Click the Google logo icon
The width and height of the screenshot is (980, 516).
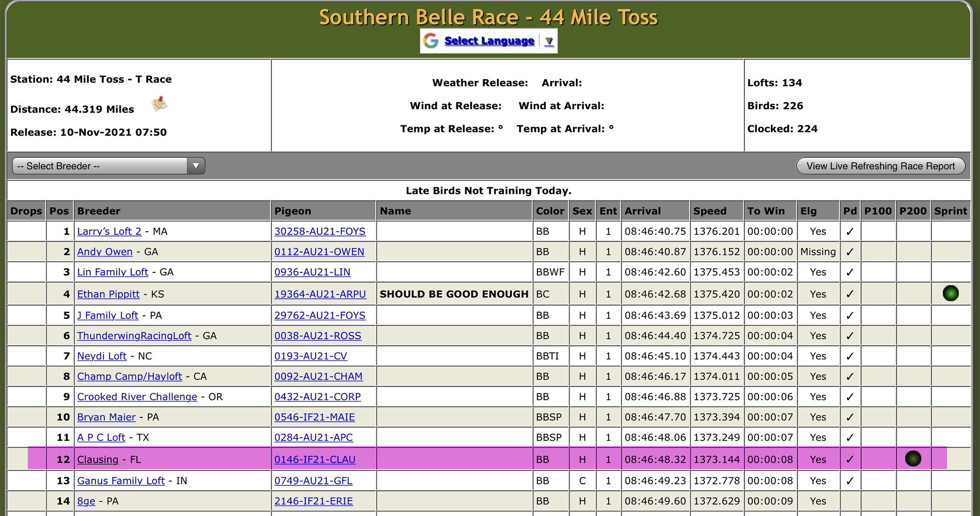pos(431,41)
